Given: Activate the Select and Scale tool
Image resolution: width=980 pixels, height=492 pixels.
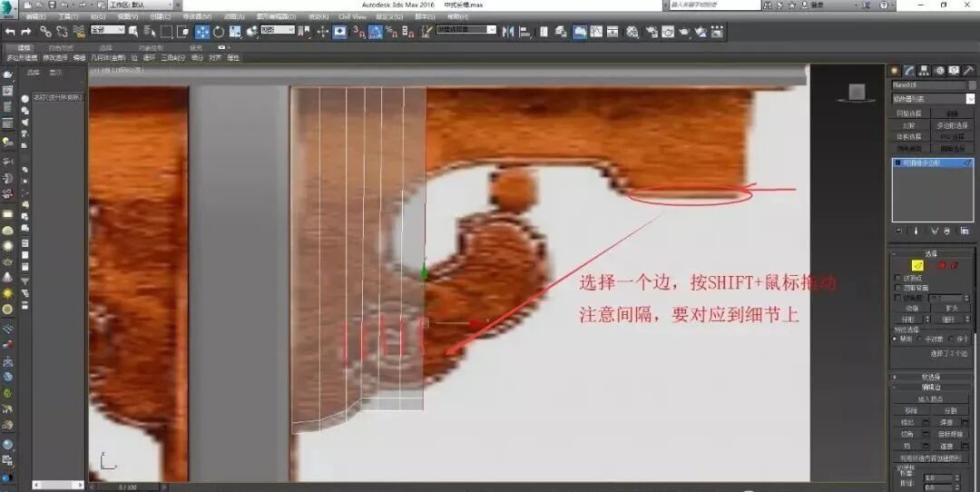Looking at the screenshot, I should coord(235,31).
